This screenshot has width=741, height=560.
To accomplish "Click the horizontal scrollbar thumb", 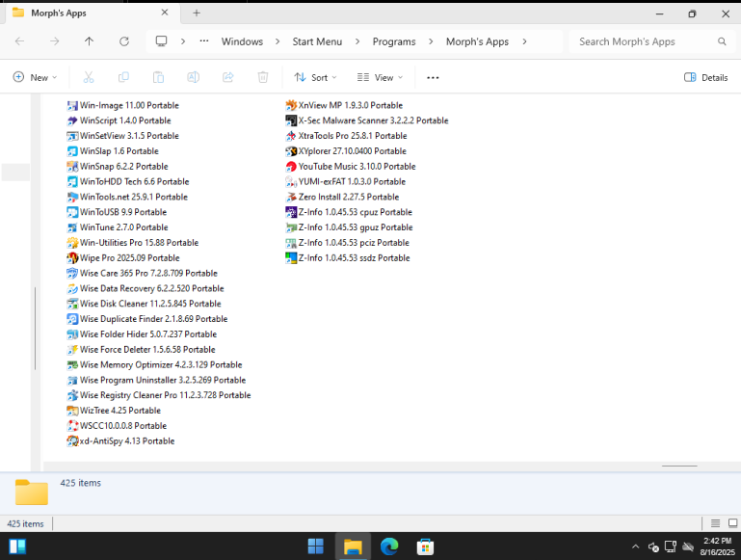I will 679,466.
